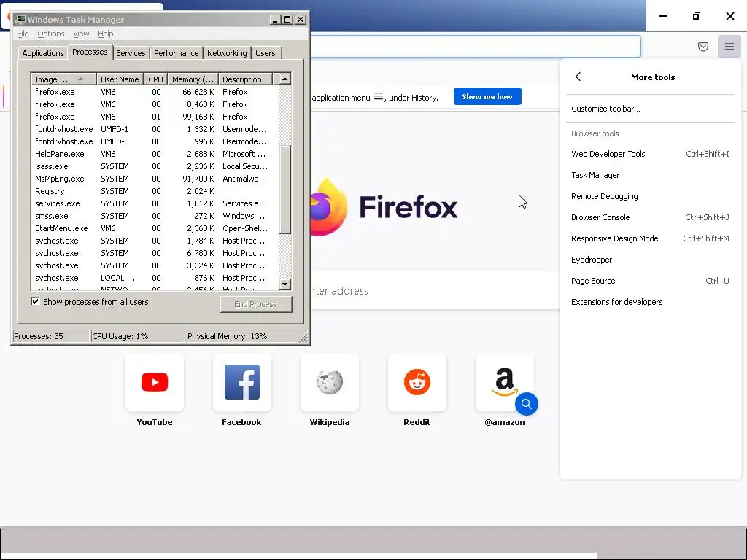Switch to the Networking tab
Screen dimensions: 747x560
coord(228,52)
